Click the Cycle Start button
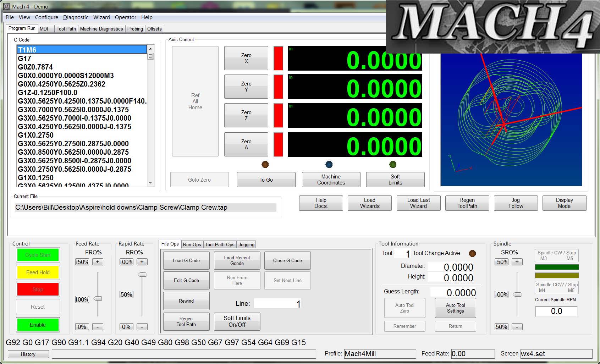 click(38, 255)
